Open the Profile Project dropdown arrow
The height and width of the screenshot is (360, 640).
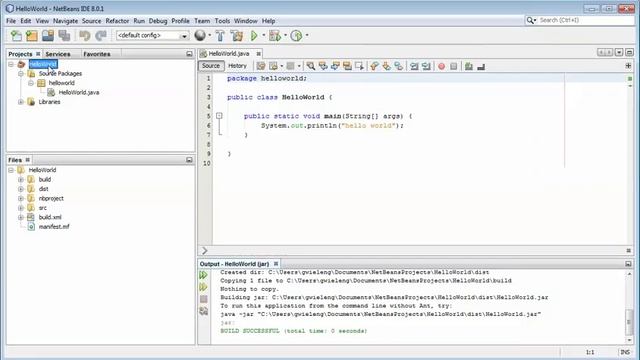(307, 36)
